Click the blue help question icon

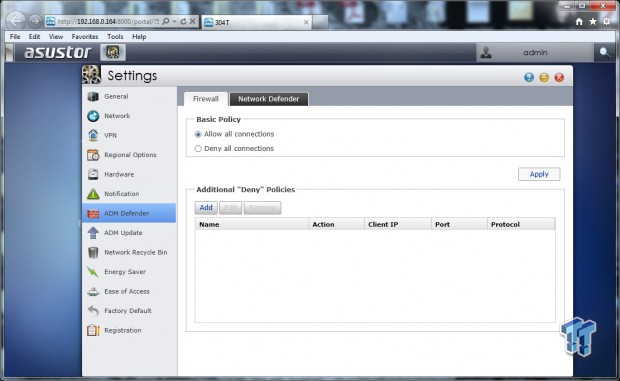[x=529, y=77]
